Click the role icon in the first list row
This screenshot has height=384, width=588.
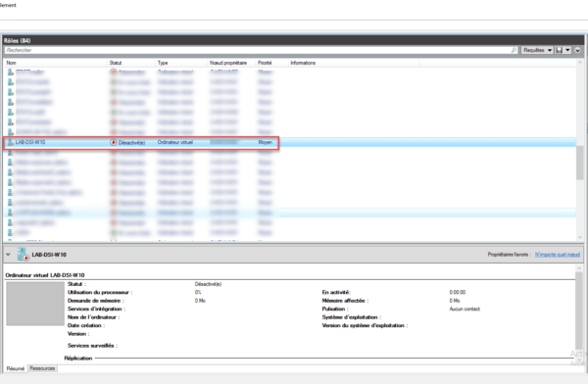[11, 72]
